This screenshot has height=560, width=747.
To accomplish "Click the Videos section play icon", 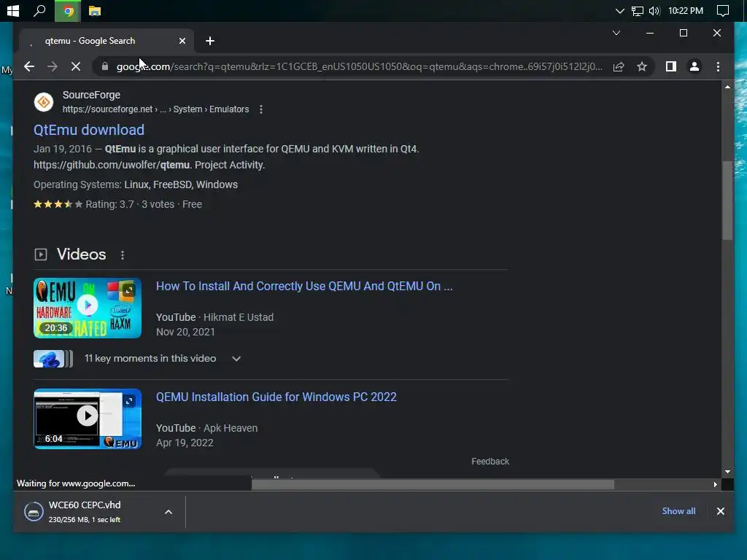I will [x=41, y=254].
